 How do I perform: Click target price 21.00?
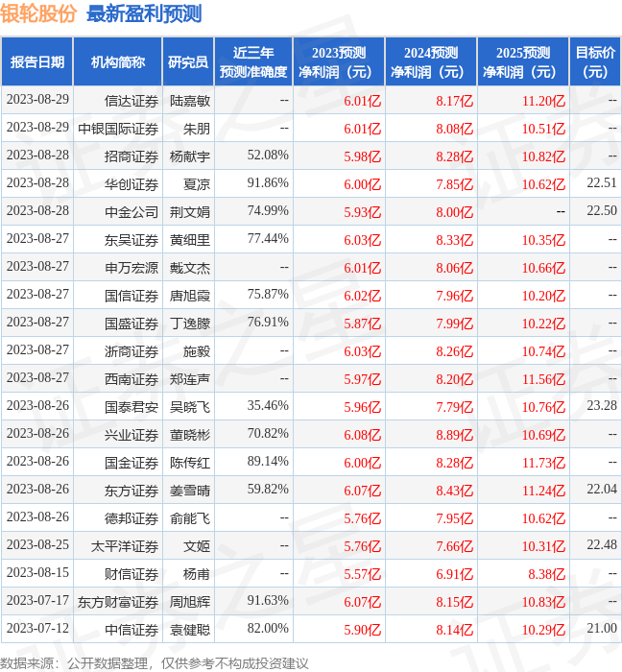click(x=602, y=629)
